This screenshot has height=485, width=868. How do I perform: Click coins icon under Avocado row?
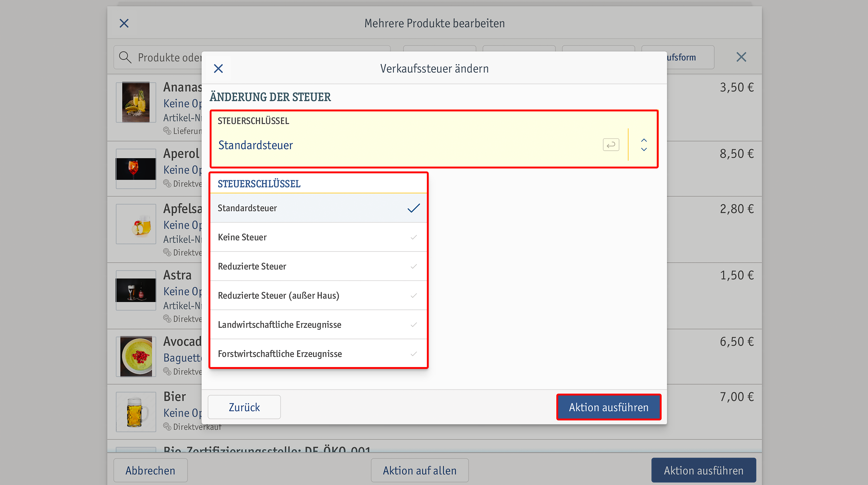pyautogui.click(x=167, y=371)
